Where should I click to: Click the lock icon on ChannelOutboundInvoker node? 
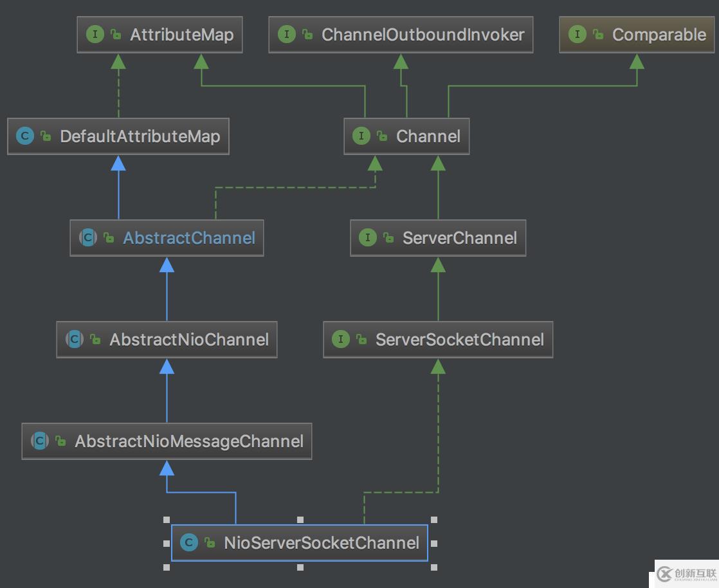[x=307, y=34]
